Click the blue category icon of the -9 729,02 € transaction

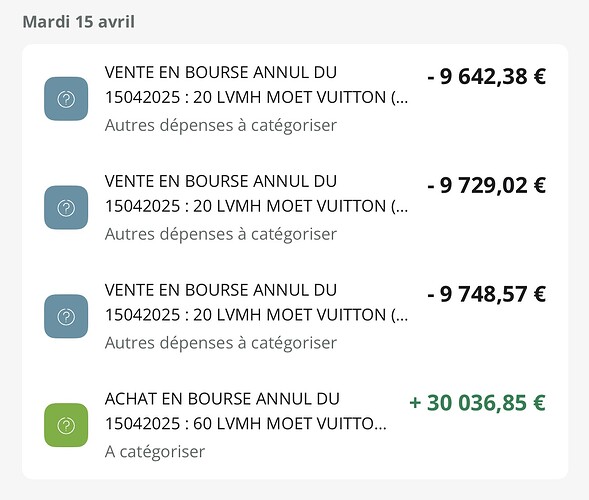coord(66,207)
